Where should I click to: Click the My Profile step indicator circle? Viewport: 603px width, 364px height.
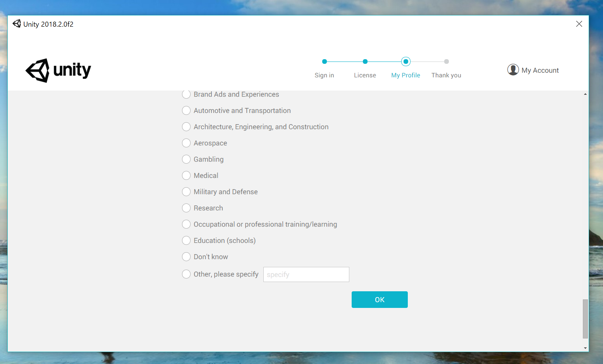point(405,62)
